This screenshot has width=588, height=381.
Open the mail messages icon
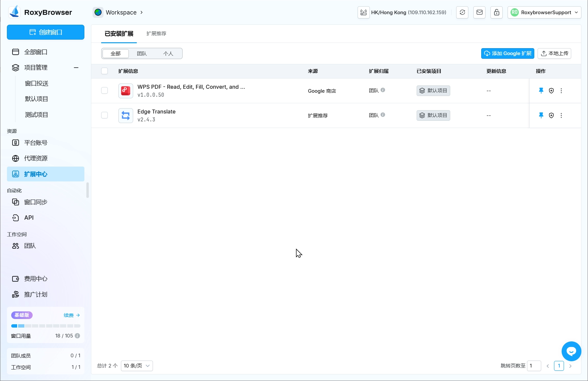[x=480, y=13]
